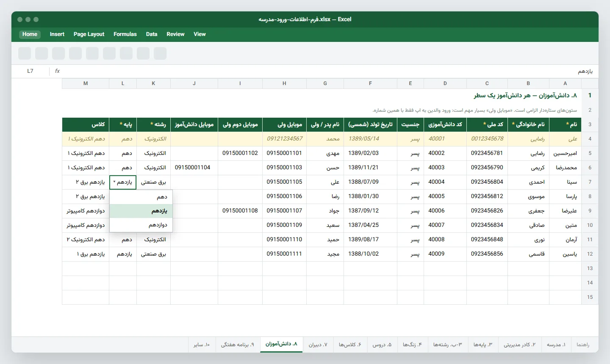
Task: Switch to the Insert ribbon tab
Action: (x=57, y=34)
